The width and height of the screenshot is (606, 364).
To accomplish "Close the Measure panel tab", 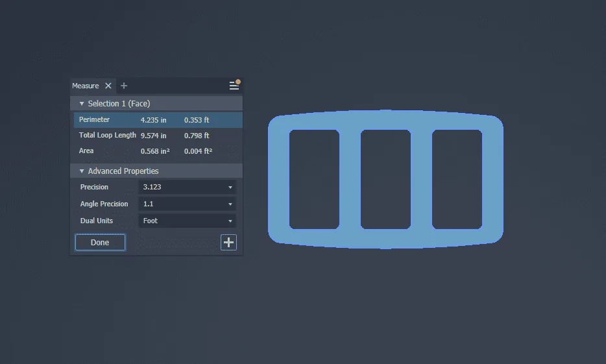I will coord(108,86).
